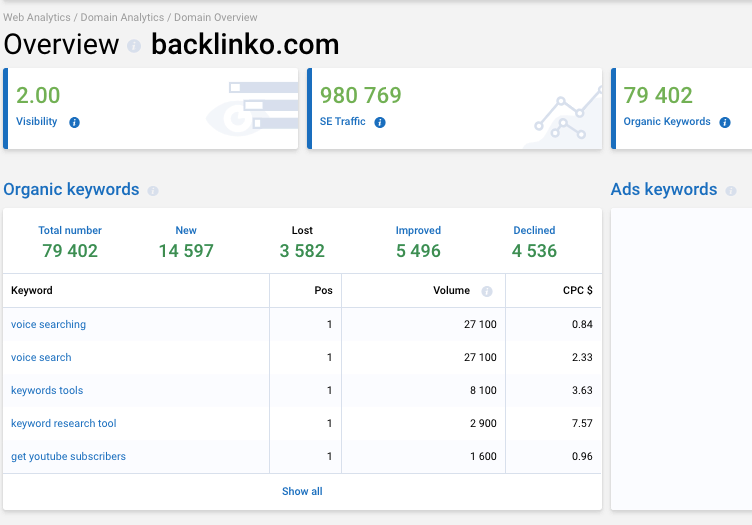Click the SE Traffic info icon

(x=380, y=123)
